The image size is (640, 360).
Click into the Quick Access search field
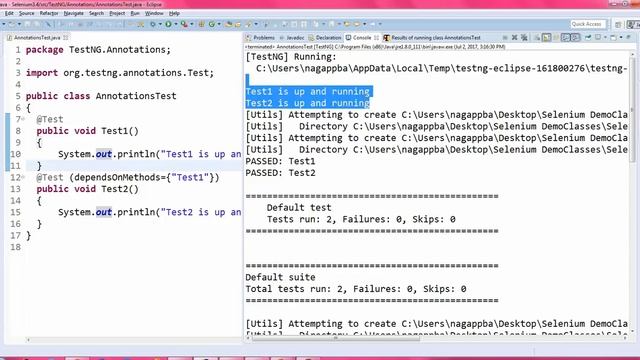tap(587, 24)
